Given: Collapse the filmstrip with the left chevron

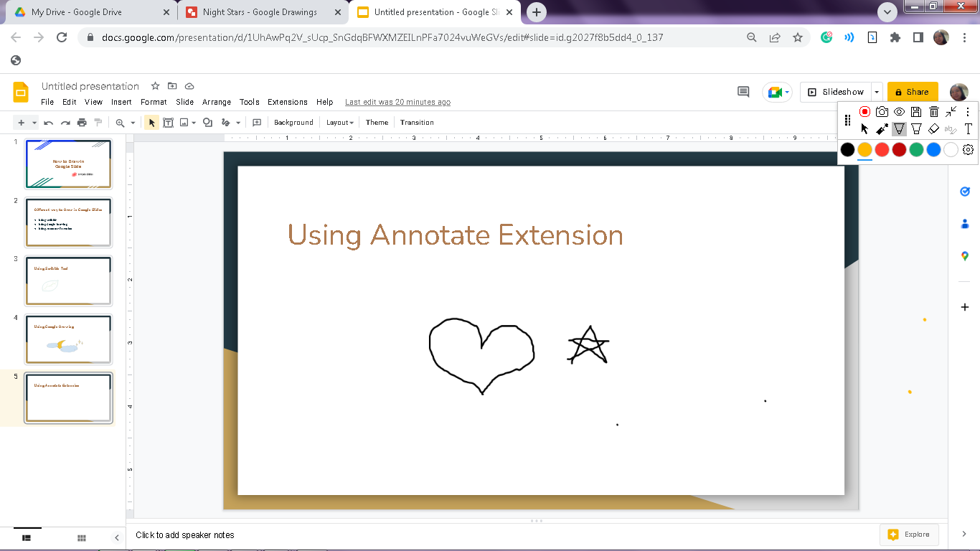Looking at the screenshot, I should pos(117,537).
